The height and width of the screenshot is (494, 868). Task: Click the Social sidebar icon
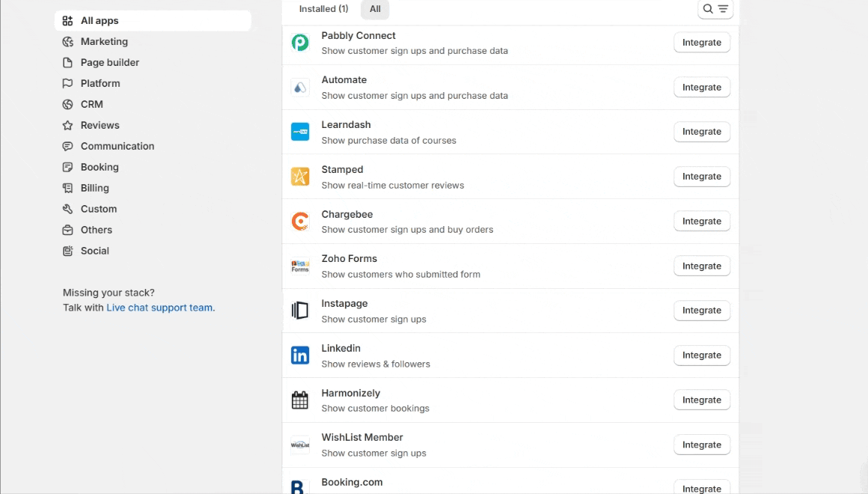click(x=67, y=251)
